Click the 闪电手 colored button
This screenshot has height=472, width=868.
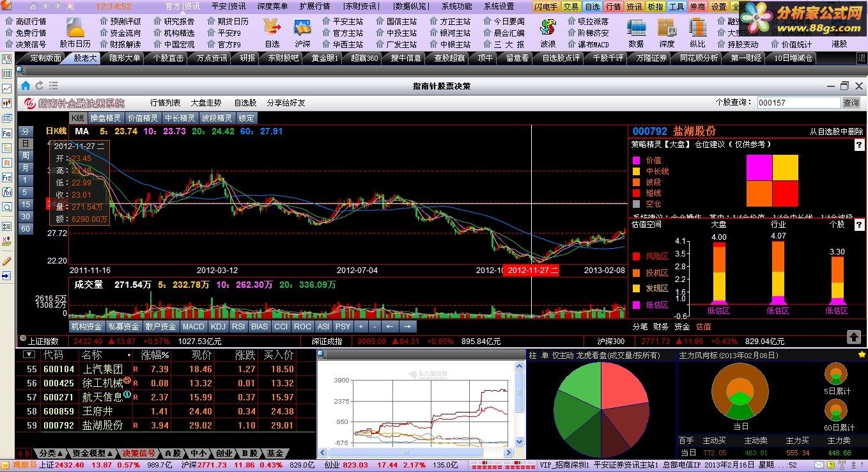[547, 6]
